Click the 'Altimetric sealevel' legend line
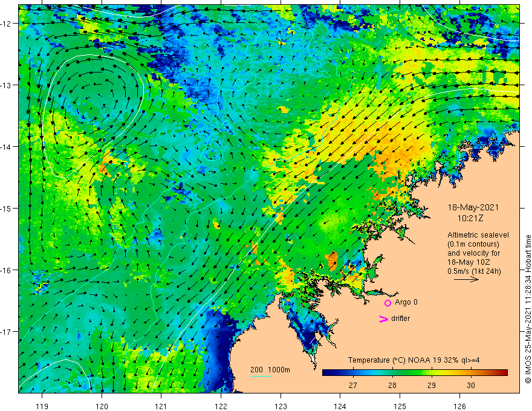The height and width of the screenshot is (411, 532). pyautogui.click(x=478, y=235)
